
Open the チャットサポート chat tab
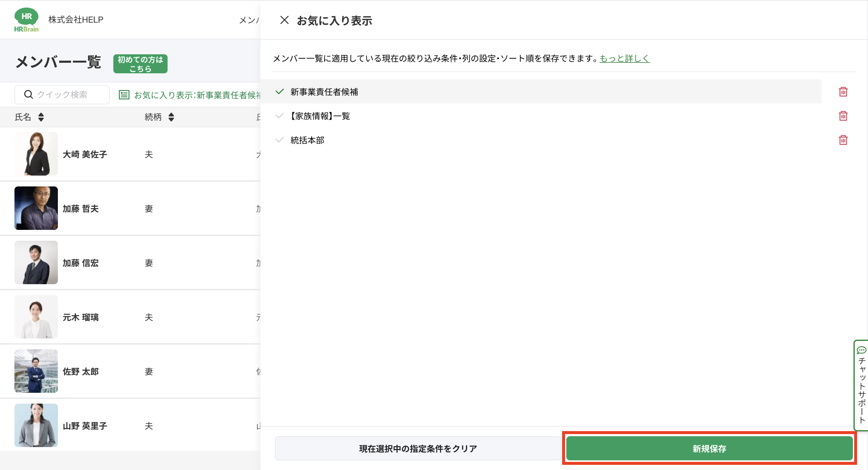click(861, 385)
